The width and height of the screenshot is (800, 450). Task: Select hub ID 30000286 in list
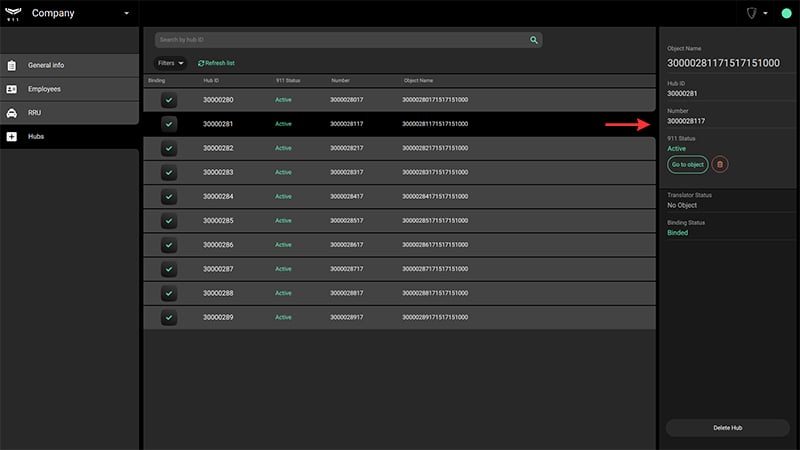point(218,245)
